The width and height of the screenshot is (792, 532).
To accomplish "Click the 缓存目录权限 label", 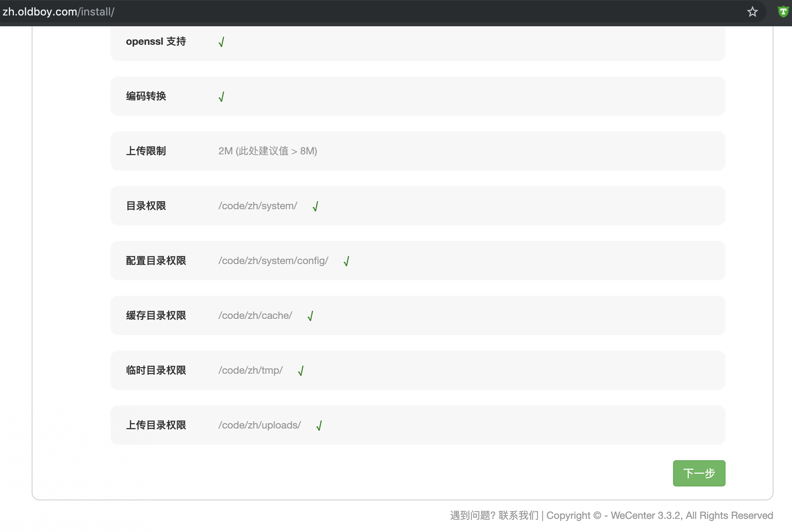I will tap(156, 315).
